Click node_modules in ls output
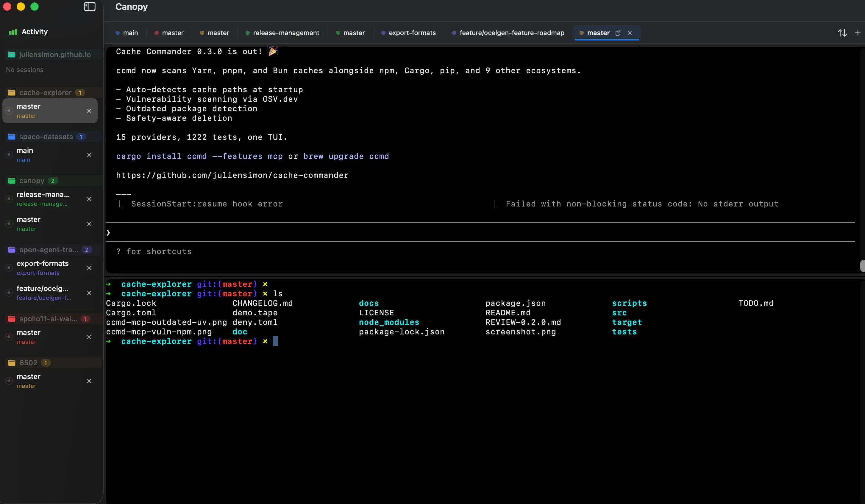This screenshot has width=865, height=504. tap(389, 322)
